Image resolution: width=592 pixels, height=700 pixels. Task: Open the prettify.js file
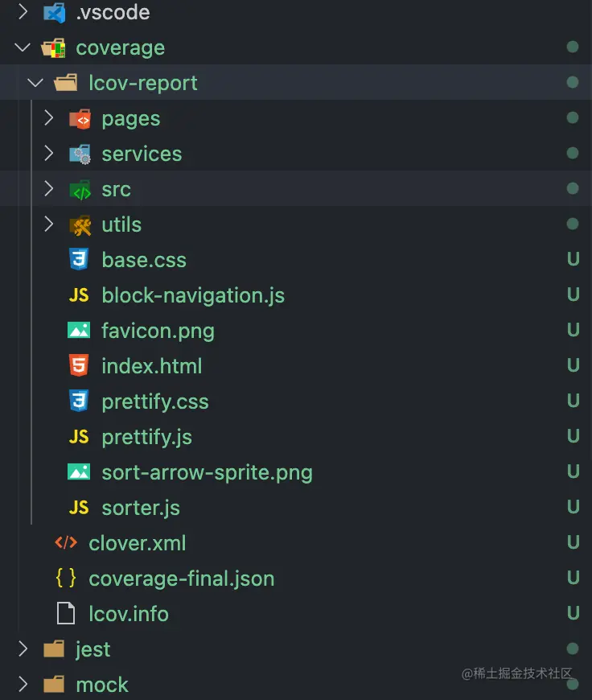coord(146,437)
